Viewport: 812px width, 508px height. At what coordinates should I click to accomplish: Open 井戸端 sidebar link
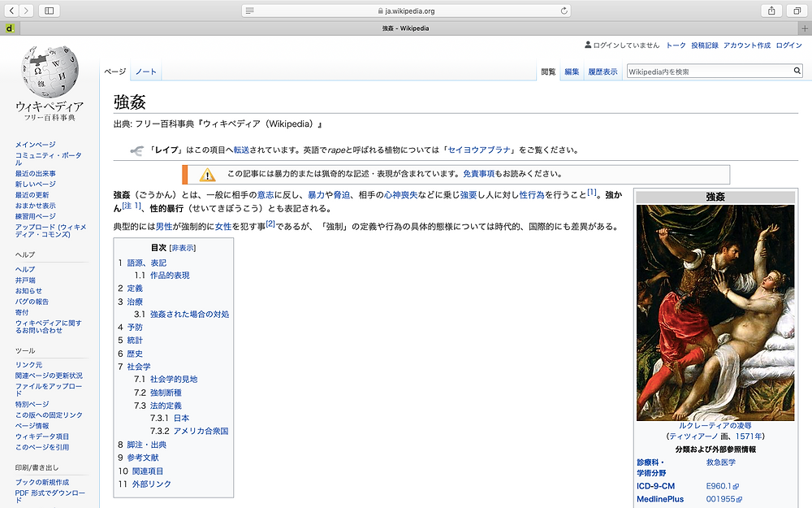coord(25,280)
